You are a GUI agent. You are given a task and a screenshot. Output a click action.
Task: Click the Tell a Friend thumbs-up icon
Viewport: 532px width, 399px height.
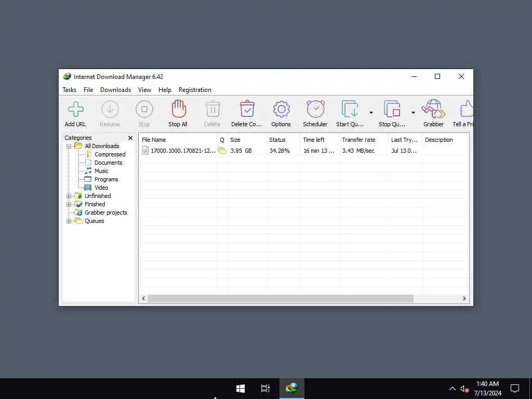(x=467, y=109)
